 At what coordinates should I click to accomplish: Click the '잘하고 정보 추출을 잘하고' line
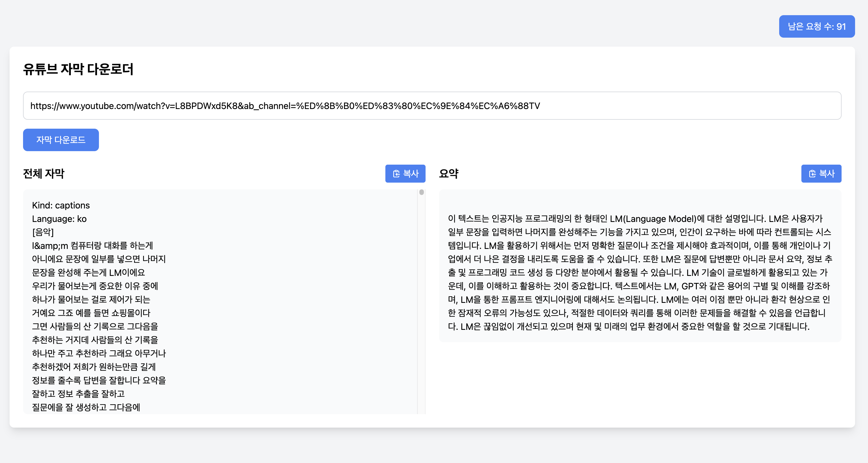click(78, 394)
